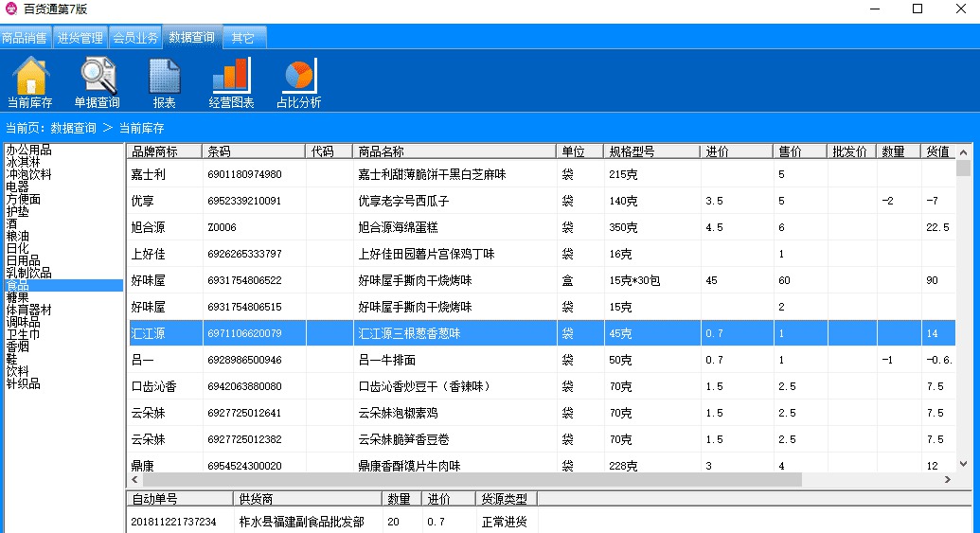
Task: Select row 汇江源三根葱香葱味
Action: point(542,333)
